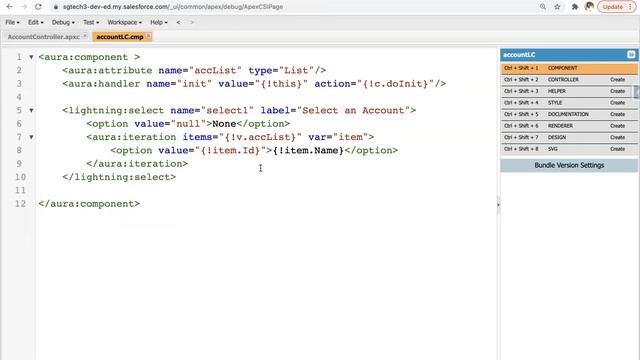This screenshot has height=360, width=640.
Task: Open the Workspace menu
Action: click(124, 22)
